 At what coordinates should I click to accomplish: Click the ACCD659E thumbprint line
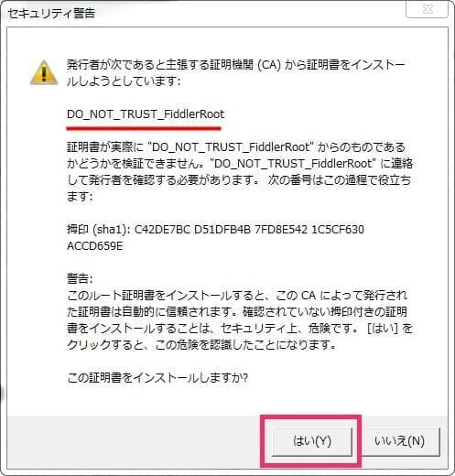coord(95,245)
